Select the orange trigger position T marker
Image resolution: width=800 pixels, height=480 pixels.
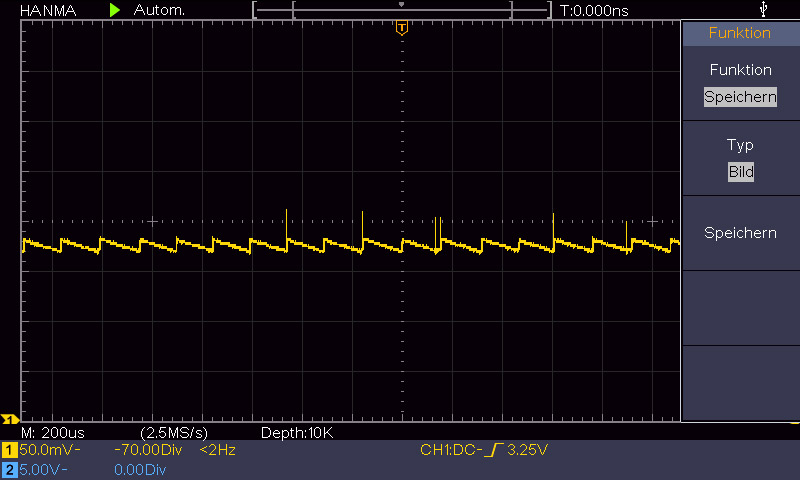(x=402, y=28)
